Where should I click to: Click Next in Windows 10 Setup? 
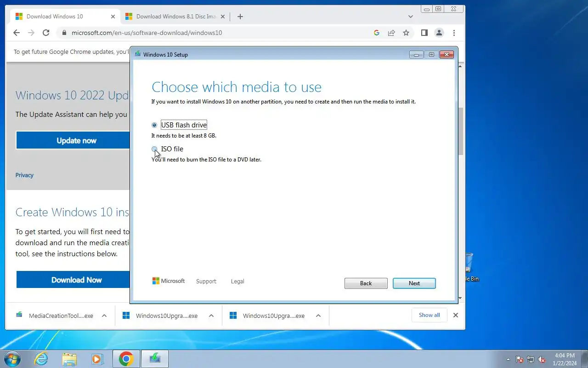(414, 283)
